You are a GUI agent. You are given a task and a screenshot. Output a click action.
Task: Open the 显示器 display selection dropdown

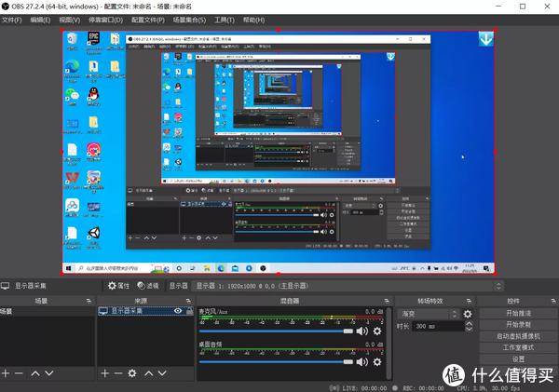tap(348, 286)
